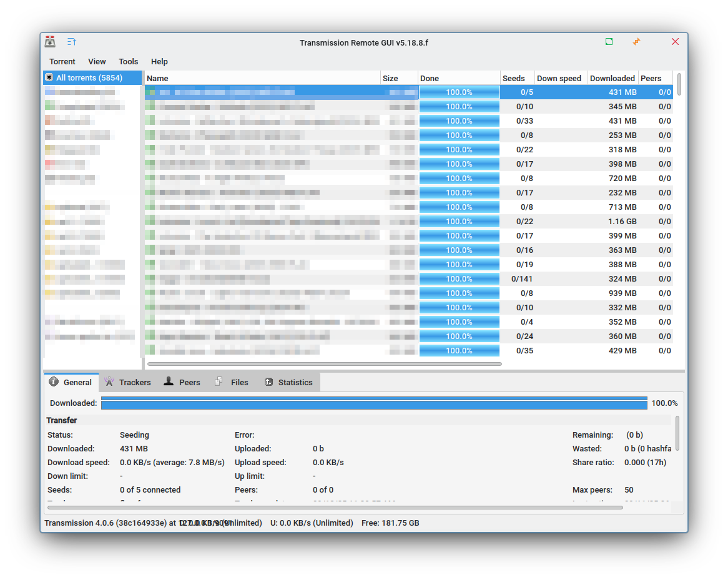This screenshot has width=728, height=580.
Task: Click the '0 of 5 connected' seeds value
Action: pyautogui.click(x=150, y=489)
